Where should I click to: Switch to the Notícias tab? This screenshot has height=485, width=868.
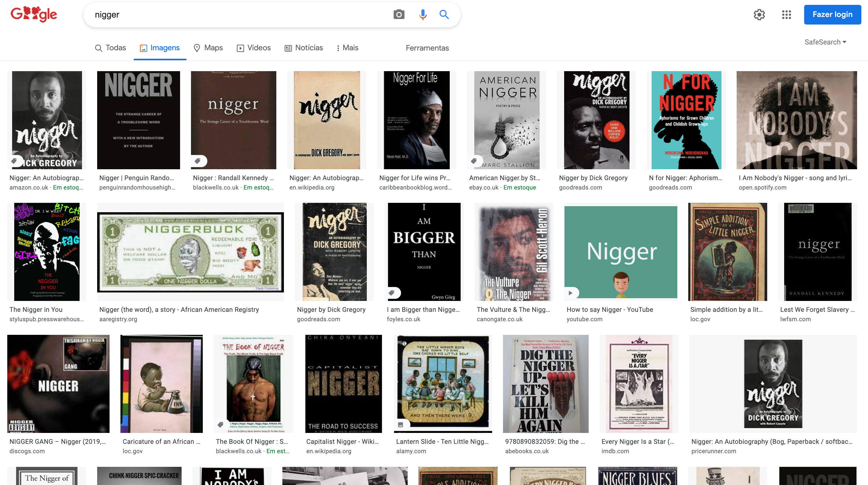coord(304,48)
